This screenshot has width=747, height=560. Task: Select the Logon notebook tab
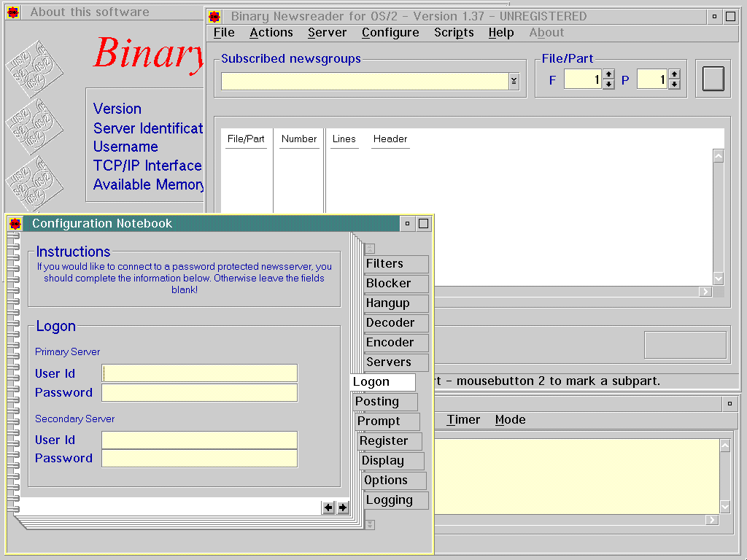coord(383,382)
